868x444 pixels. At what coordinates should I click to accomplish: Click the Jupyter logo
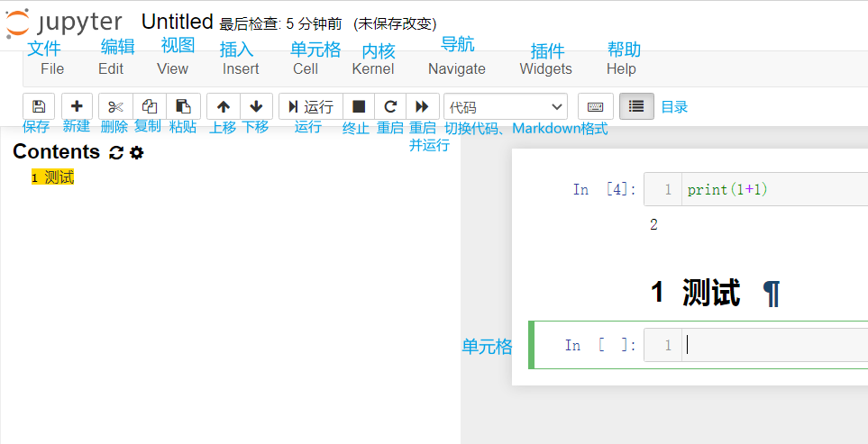(x=63, y=23)
